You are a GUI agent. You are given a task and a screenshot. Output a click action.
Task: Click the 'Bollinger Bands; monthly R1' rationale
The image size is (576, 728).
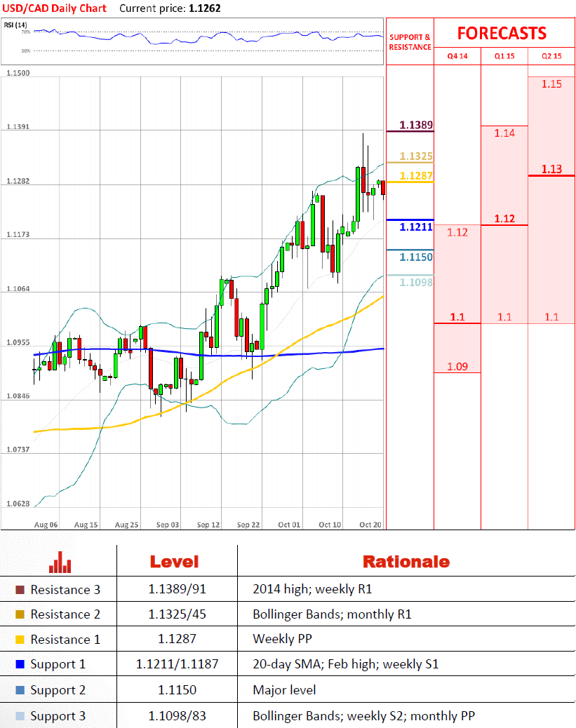coord(332,614)
